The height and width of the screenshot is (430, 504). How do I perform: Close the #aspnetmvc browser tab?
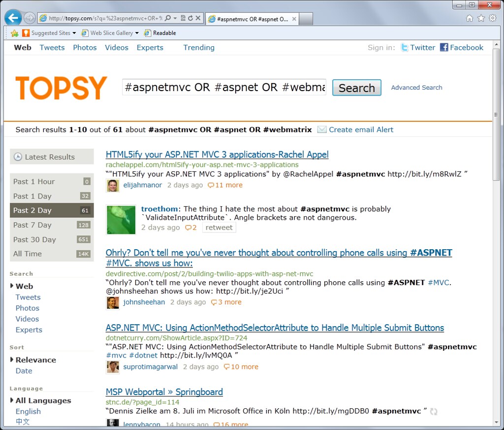pos(294,19)
